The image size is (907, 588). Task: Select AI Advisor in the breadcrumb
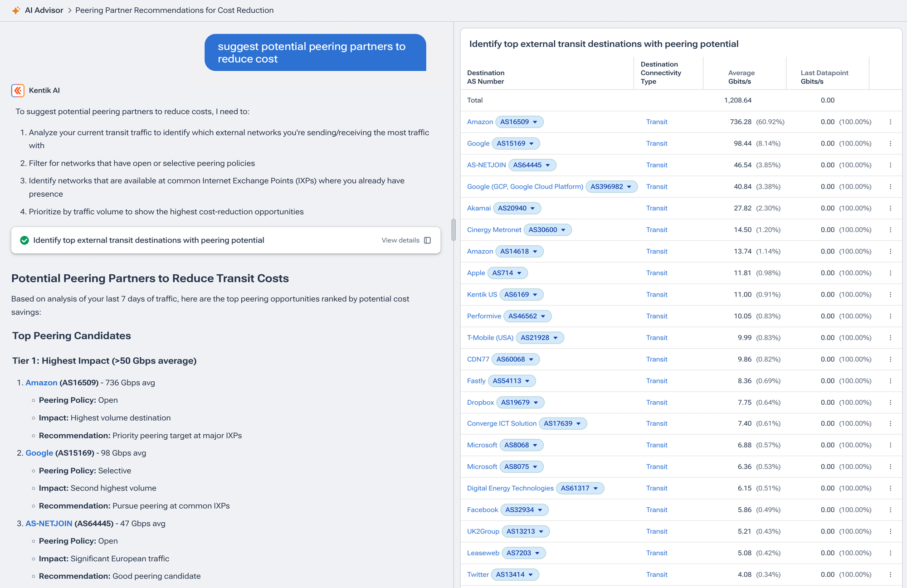[x=44, y=10]
